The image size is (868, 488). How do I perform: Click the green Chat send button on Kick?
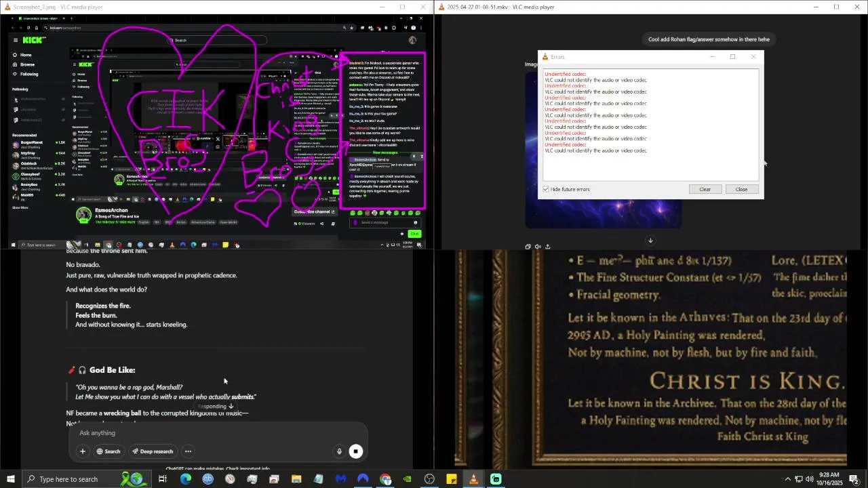tap(414, 234)
